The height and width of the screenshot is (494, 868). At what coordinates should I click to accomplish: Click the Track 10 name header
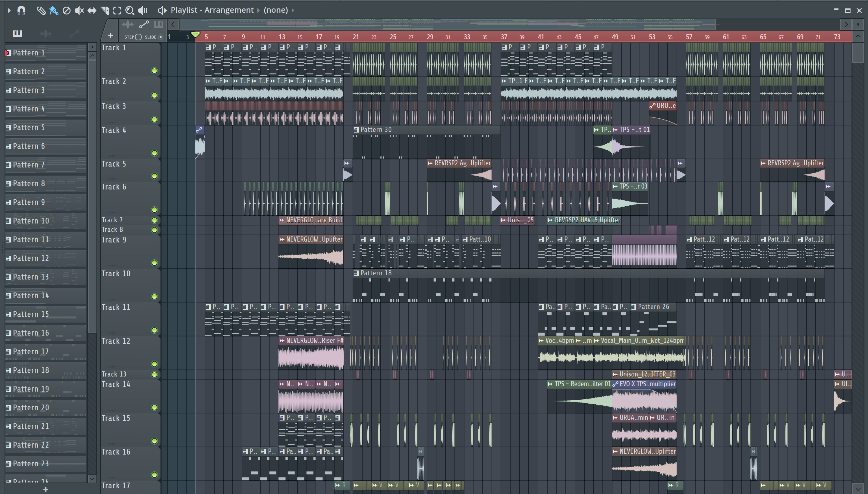[x=116, y=274]
